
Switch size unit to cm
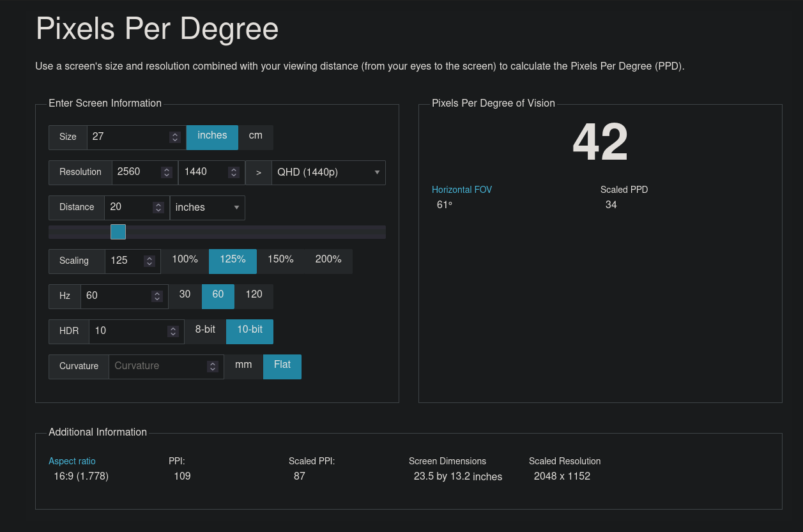coord(256,135)
